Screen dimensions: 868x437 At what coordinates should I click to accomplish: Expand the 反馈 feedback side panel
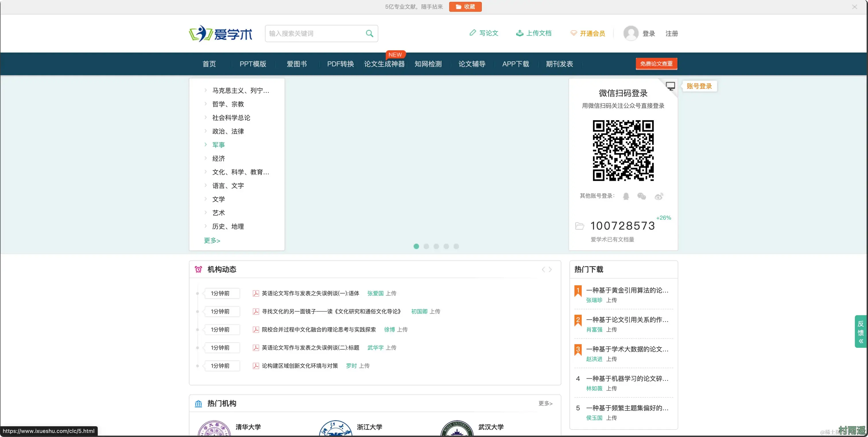861,331
